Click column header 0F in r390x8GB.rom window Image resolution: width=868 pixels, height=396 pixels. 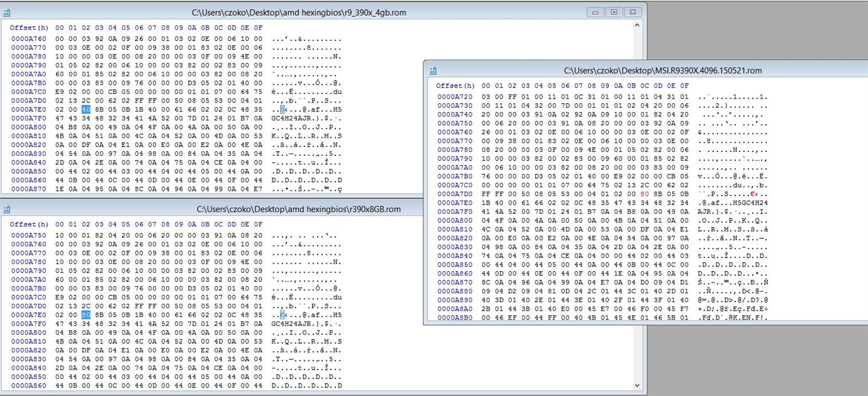tap(258, 224)
